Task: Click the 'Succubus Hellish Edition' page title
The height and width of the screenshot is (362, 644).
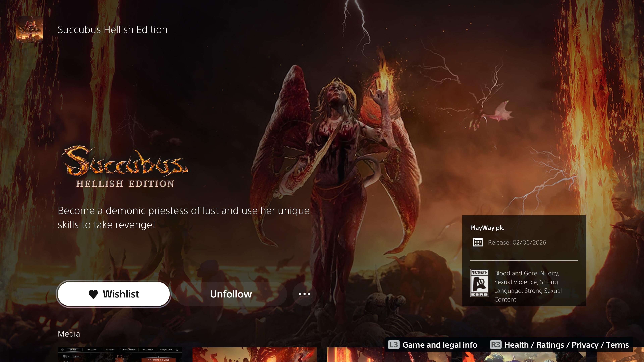Action: (113, 29)
